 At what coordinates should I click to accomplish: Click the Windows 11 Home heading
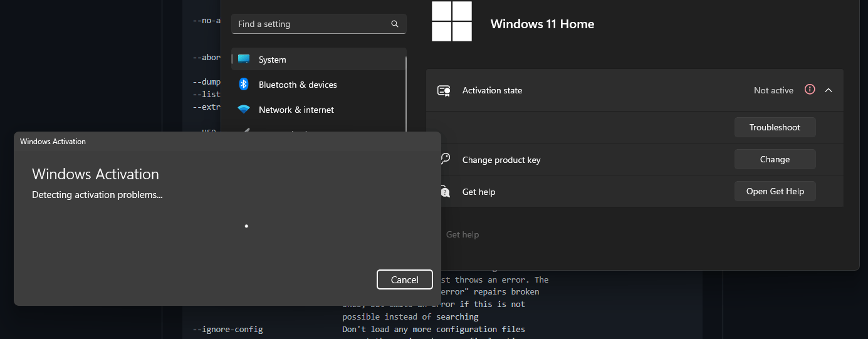pos(542,24)
